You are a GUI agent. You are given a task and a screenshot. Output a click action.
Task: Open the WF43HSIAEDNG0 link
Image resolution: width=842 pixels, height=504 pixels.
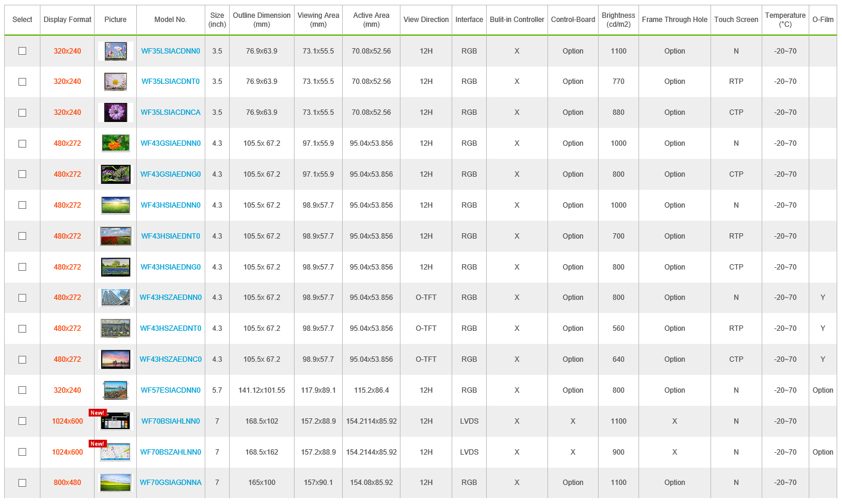(171, 267)
